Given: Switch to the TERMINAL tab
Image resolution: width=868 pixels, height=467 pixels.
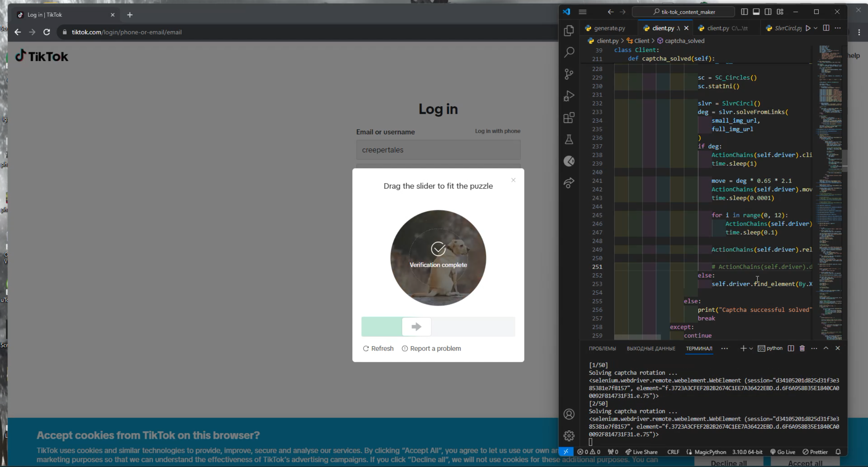Looking at the screenshot, I should (x=698, y=348).
